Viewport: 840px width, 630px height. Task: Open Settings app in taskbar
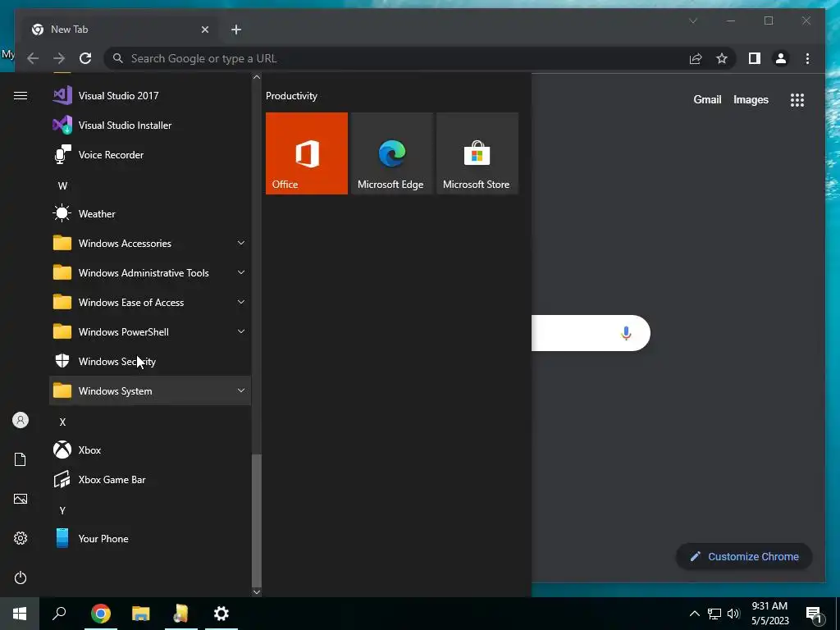tap(221, 614)
